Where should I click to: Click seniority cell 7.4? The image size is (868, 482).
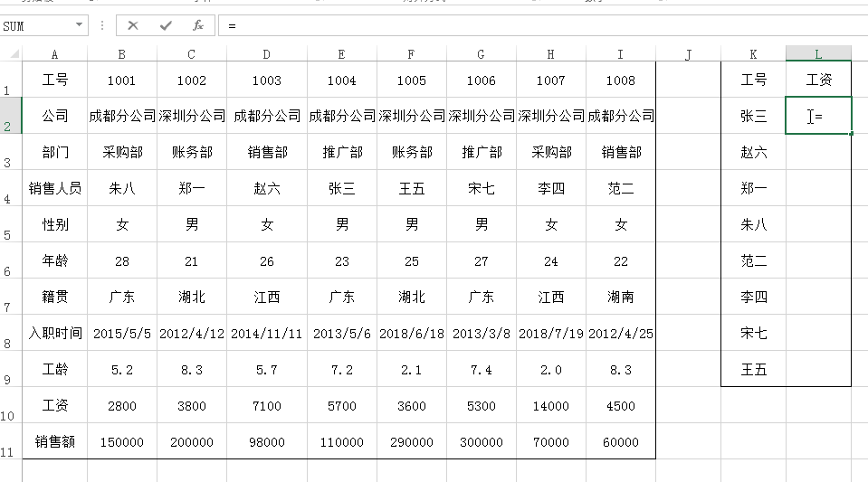point(481,369)
